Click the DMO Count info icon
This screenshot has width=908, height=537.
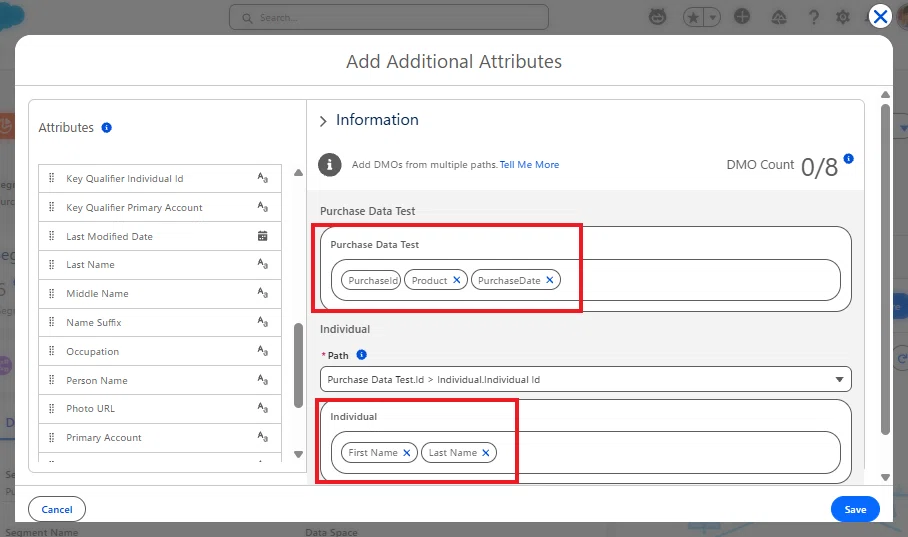pyautogui.click(x=848, y=158)
